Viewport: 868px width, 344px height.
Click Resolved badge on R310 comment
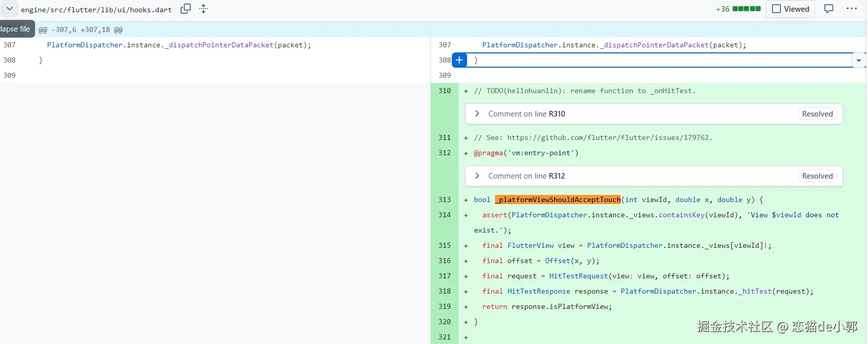[x=817, y=114]
